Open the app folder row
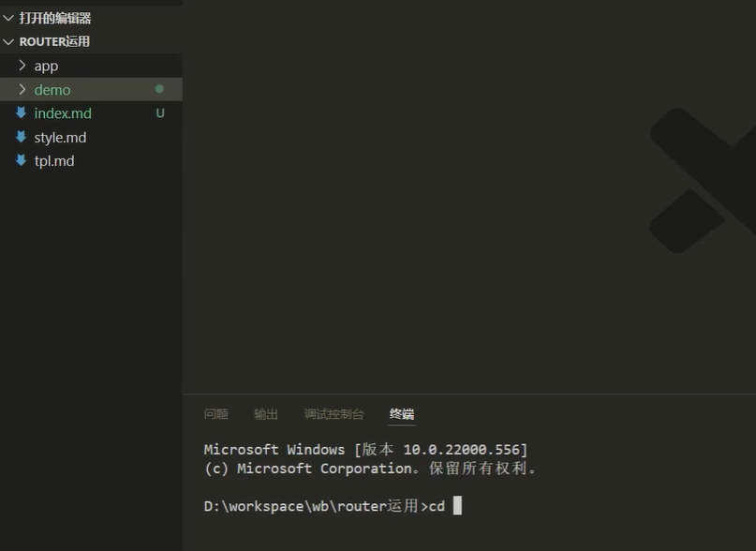The image size is (756, 551). (91, 66)
